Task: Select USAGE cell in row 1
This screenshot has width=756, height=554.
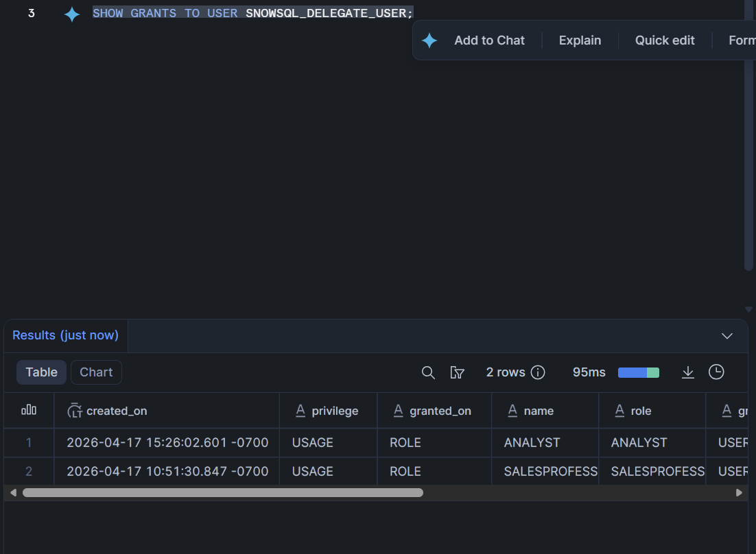Action: point(329,443)
